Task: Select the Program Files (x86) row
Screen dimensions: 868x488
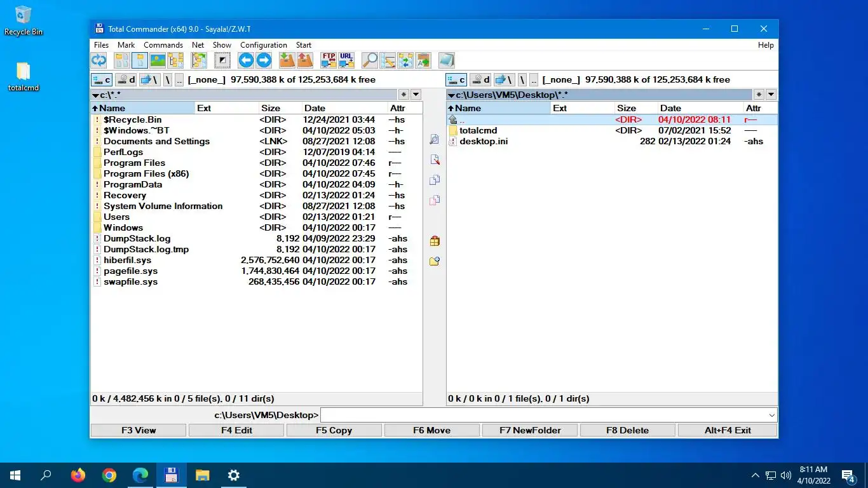Action: click(257, 173)
